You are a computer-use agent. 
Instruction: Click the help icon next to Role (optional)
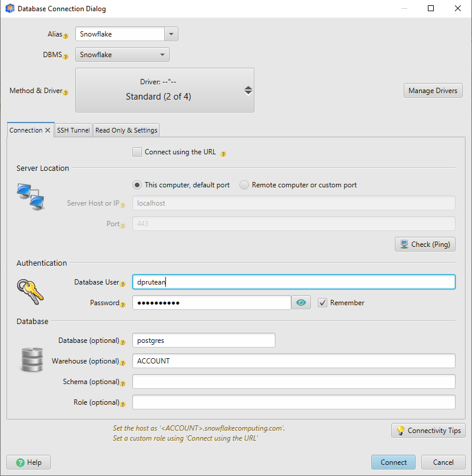[122, 404]
